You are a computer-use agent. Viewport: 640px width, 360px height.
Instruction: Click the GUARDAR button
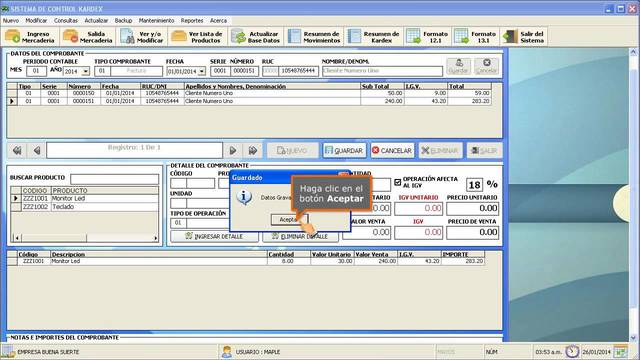(344, 151)
